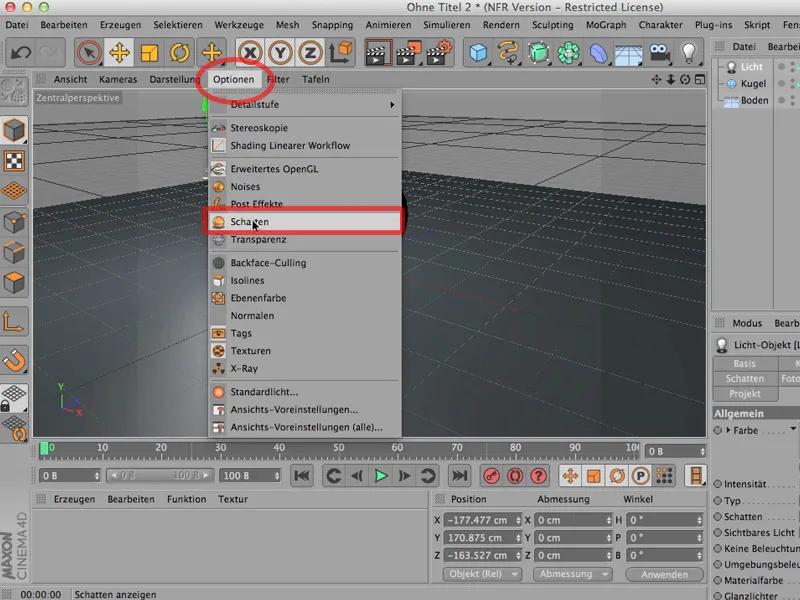
Task: Switch to Texture mode checker icon
Action: click(x=14, y=161)
